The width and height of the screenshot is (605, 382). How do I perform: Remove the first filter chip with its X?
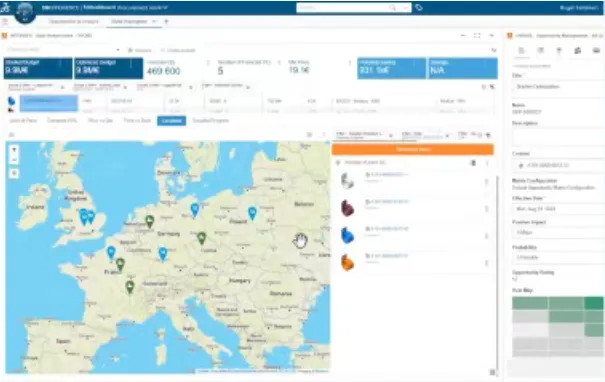(x=62, y=88)
